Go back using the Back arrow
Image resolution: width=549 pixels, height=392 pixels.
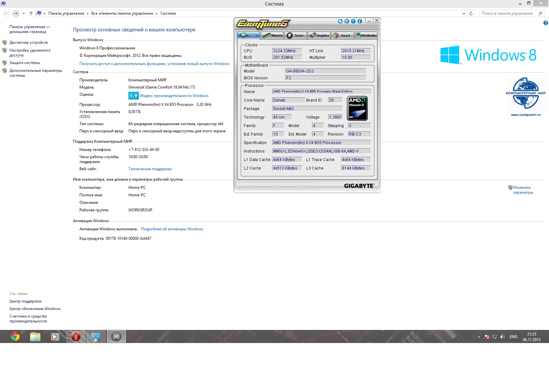pyautogui.click(x=6, y=13)
